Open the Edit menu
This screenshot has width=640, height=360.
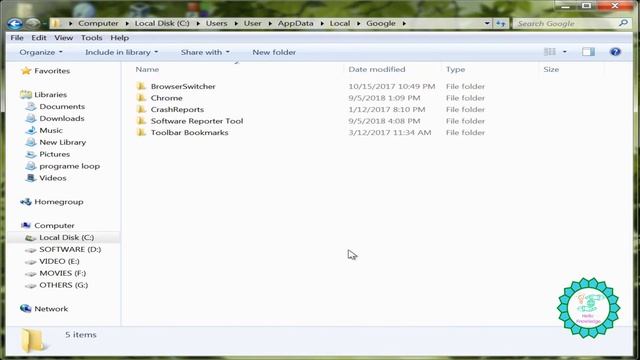pos(39,38)
